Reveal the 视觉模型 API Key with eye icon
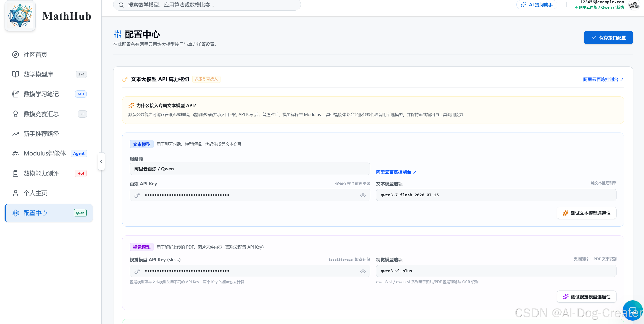 363,271
